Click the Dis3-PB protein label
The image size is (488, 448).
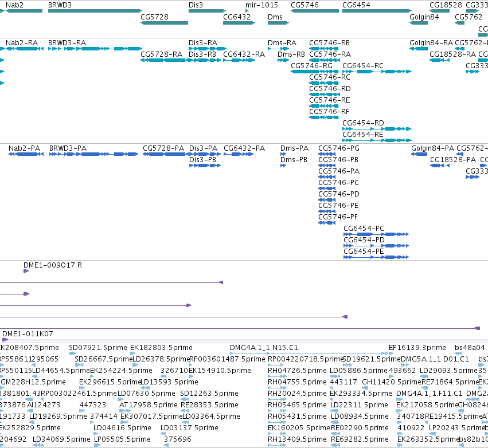point(202,160)
